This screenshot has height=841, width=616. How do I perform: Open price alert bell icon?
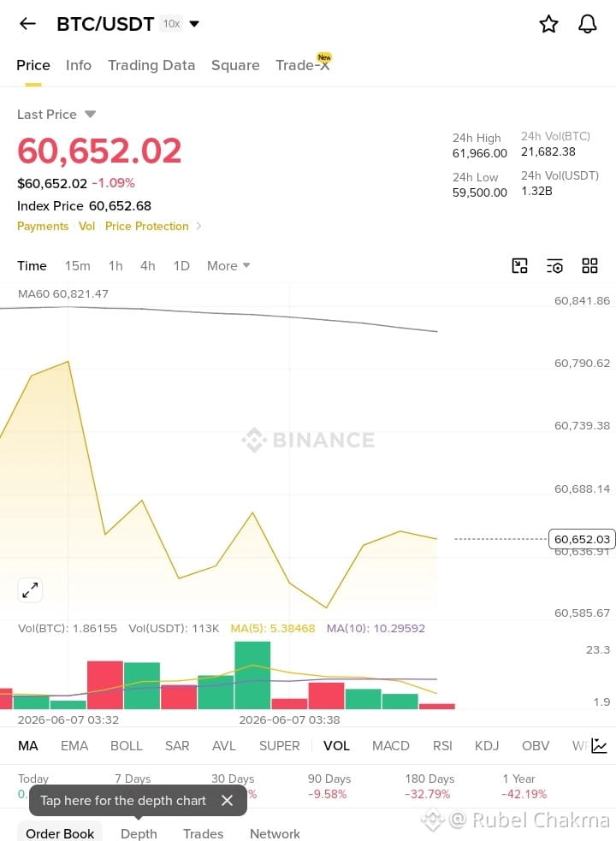588,24
